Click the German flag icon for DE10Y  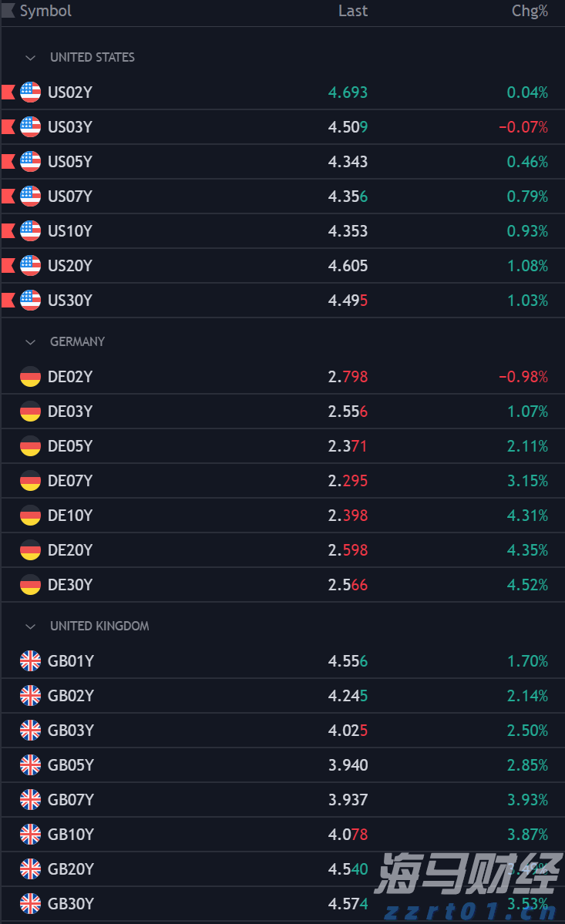(30, 516)
